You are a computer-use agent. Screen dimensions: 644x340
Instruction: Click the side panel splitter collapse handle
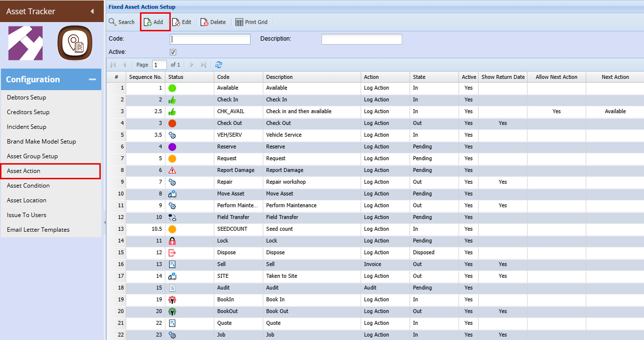pyautogui.click(x=104, y=222)
